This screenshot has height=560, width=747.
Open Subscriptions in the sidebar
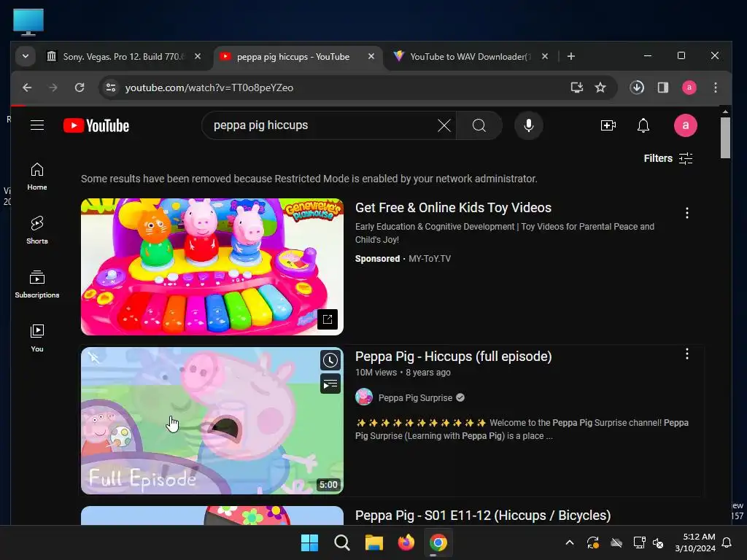tap(37, 284)
